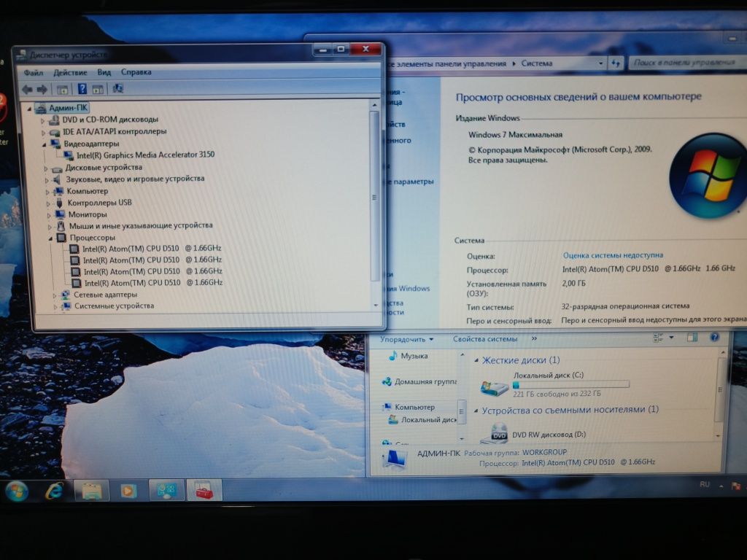Screen dimensions: 747x560
Task: Expand Дисковые устройства node
Action: [x=46, y=168]
